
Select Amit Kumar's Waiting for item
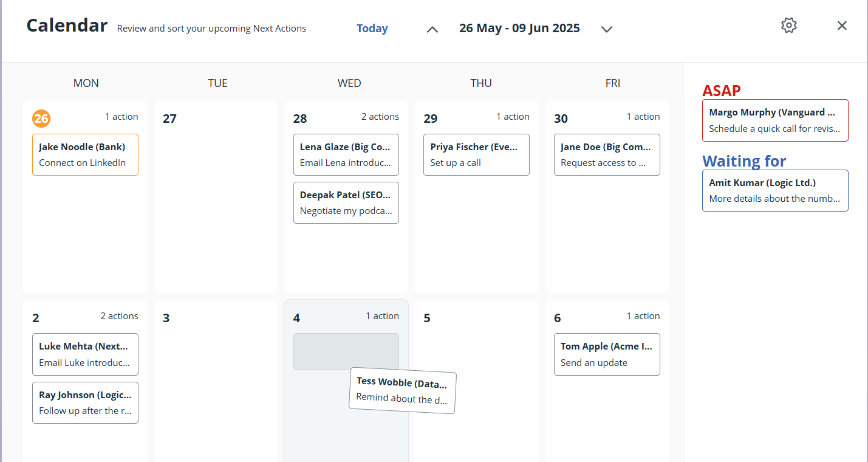point(775,190)
